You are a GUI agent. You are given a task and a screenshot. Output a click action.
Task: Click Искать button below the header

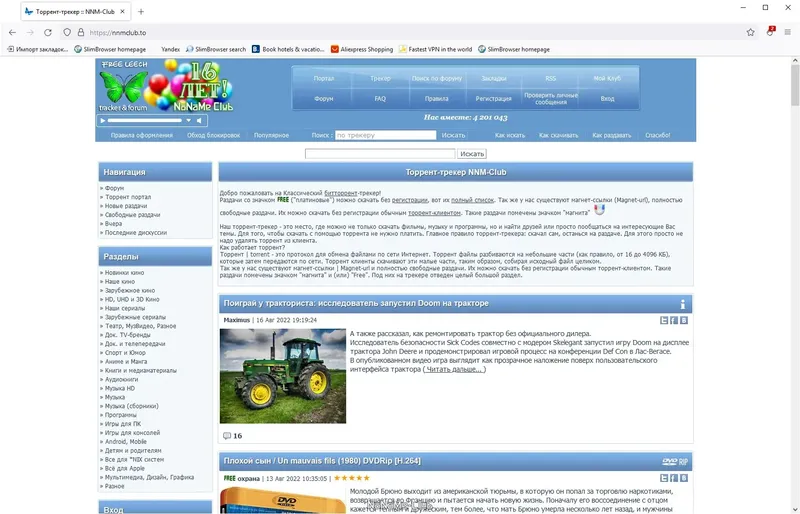[x=472, y=154]
